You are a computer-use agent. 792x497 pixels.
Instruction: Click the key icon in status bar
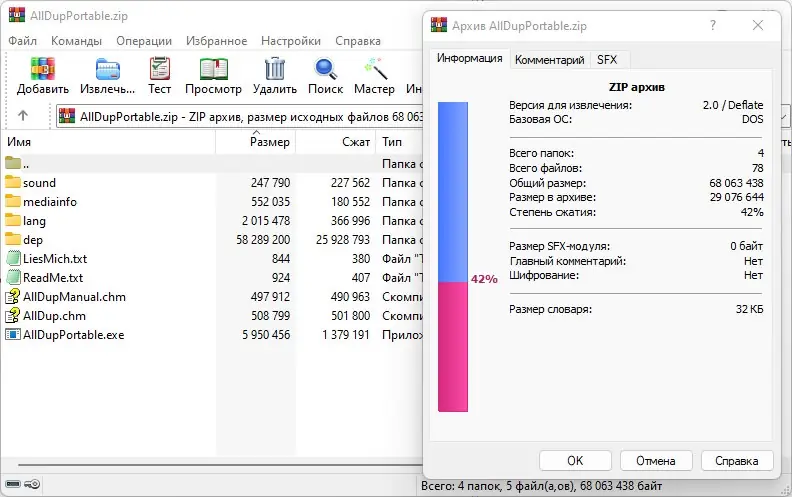[x=32, y=484]
